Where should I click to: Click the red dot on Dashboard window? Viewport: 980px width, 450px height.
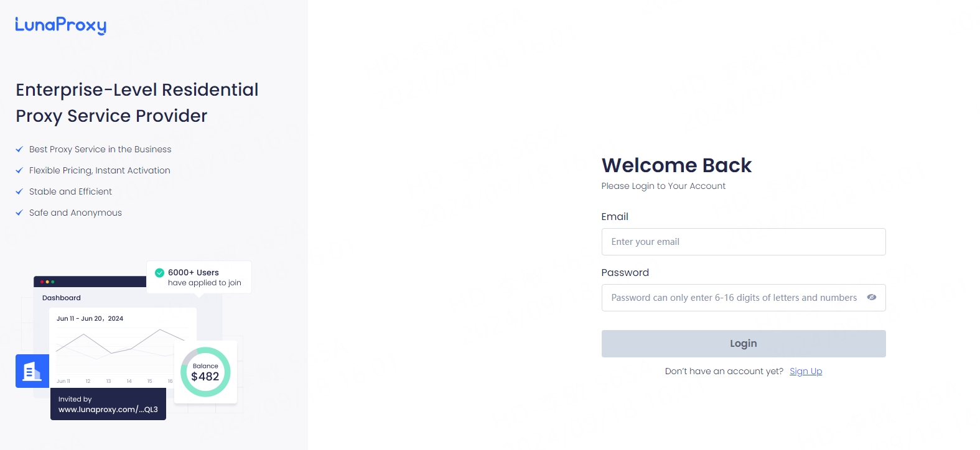[x=42, y=282]
